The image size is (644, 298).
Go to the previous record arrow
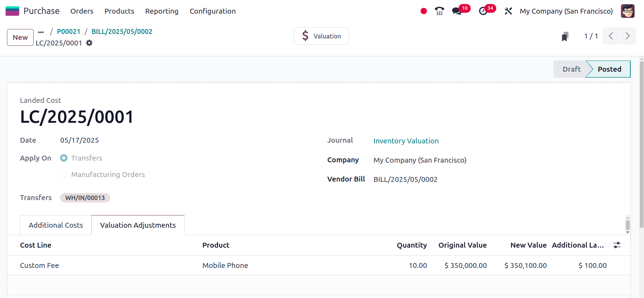(611, 36)
